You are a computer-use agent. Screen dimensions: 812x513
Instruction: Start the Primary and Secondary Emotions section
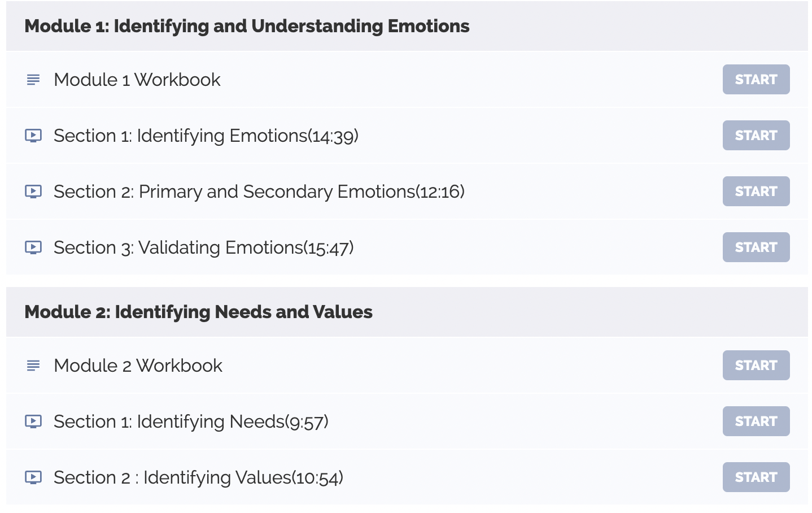coord(756,192)
